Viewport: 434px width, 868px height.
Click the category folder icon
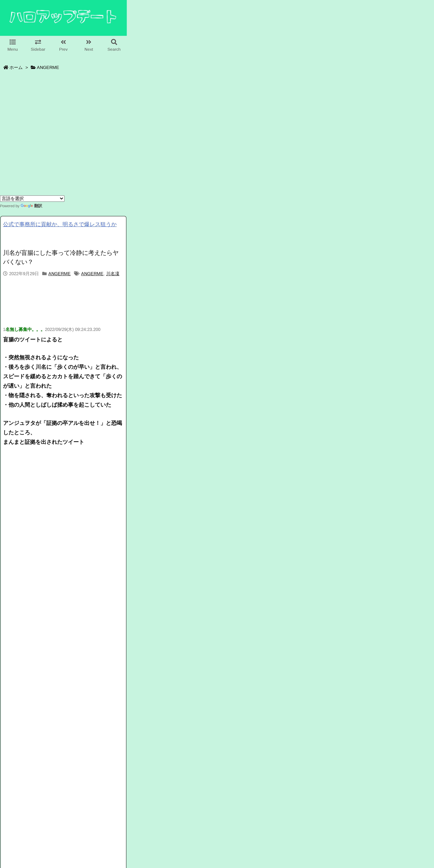(45, 274)
